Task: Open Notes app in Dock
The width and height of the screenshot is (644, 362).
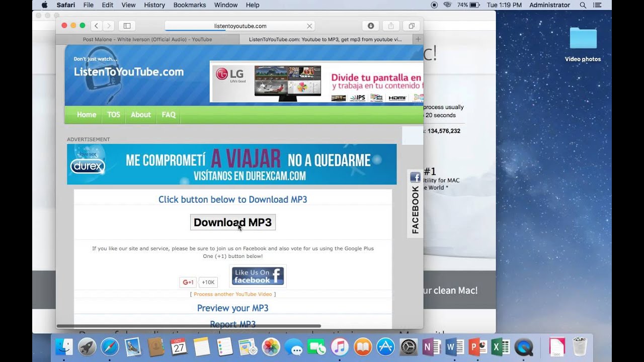Action: [x=202, y=347]
